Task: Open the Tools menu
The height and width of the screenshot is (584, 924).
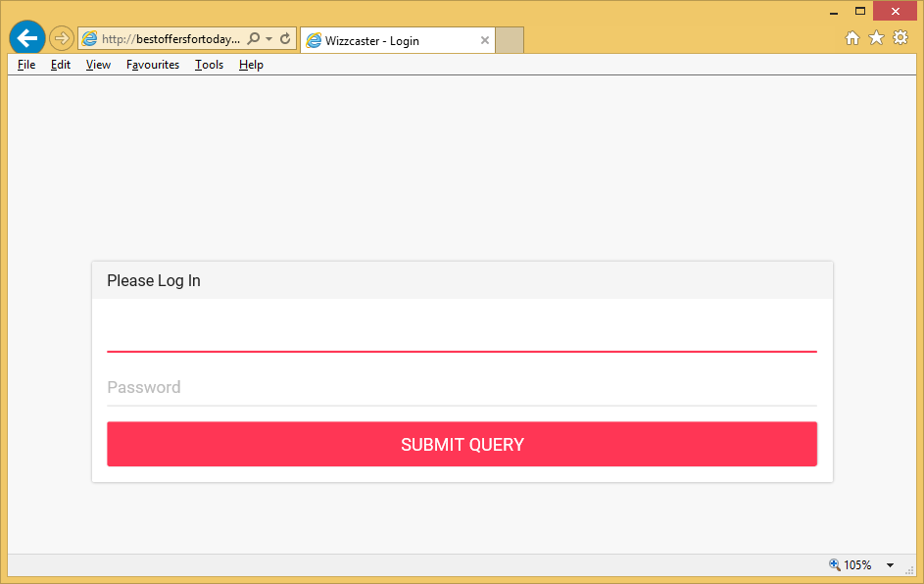Action: 209,65
